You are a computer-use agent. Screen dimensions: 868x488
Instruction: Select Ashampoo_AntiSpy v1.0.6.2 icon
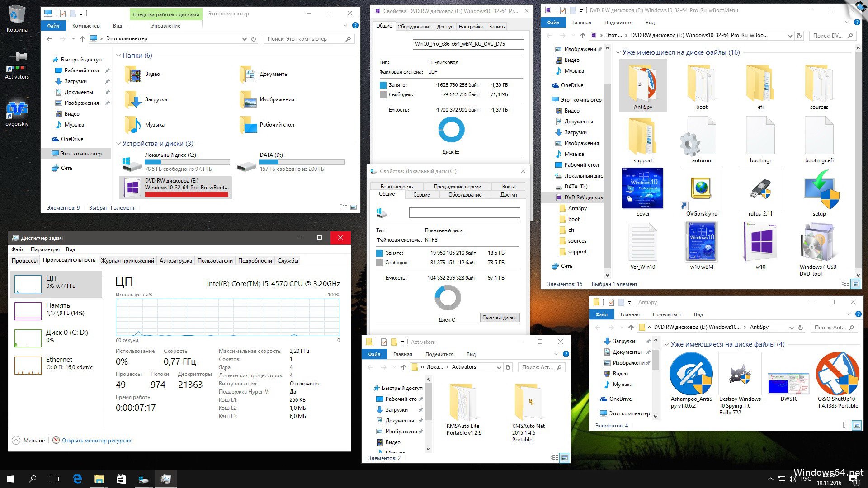tap(691, 380)
